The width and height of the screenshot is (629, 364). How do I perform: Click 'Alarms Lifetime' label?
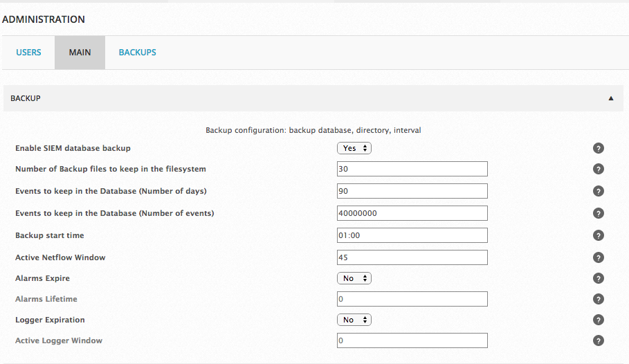point(46,299)
